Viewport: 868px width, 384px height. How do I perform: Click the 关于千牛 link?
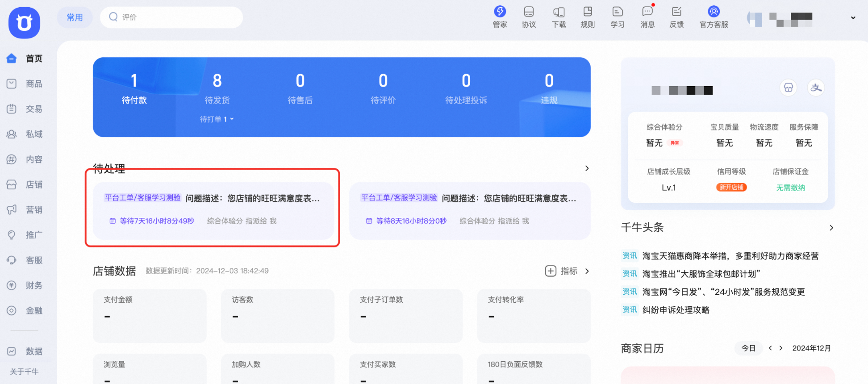(x=24, y=371)
